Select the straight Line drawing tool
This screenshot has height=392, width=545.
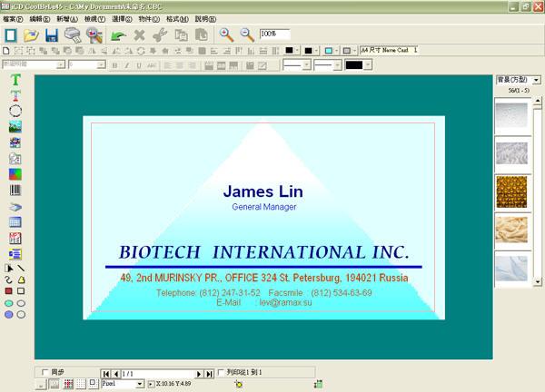pyautogui.click(x=21, y=269)
